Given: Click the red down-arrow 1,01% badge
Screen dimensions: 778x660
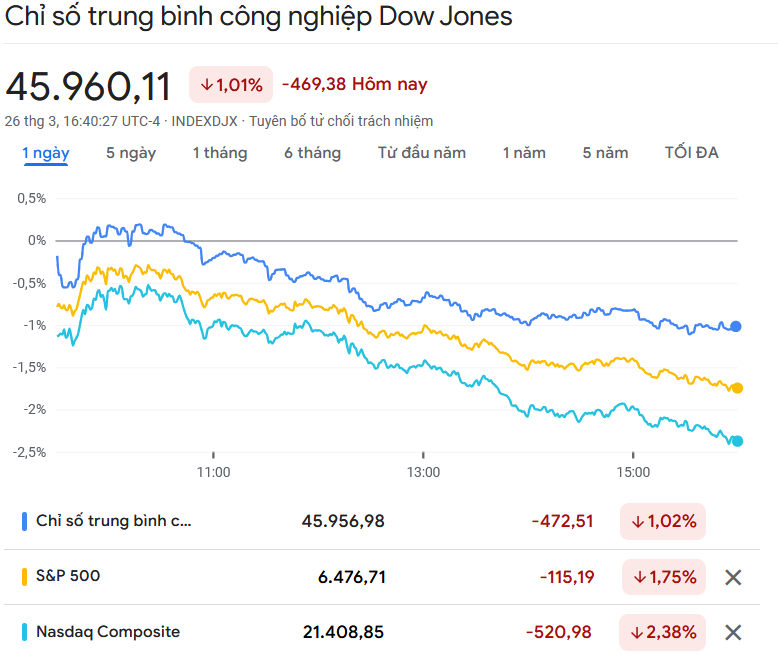Looking at the screenshot, I should point(231,85).
